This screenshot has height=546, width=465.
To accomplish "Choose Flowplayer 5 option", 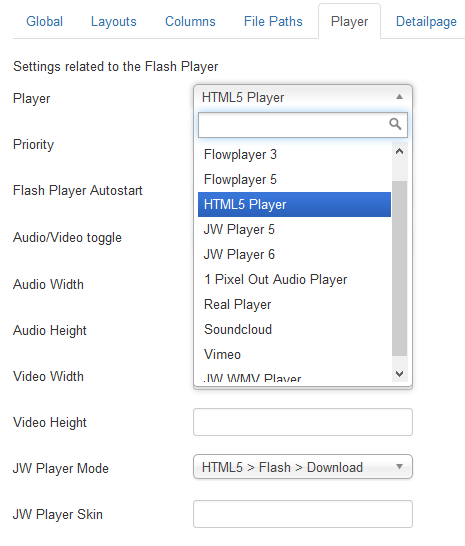I will coord(294,180).
